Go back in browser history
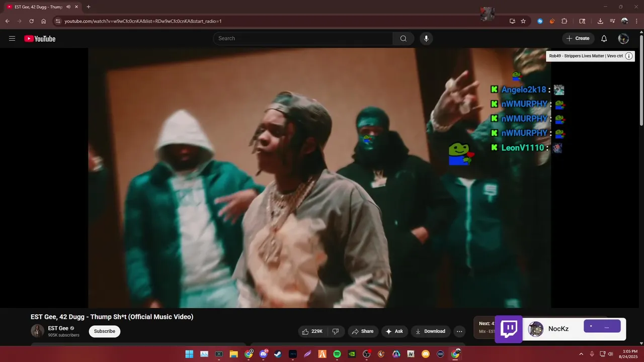 coord(7,21)
